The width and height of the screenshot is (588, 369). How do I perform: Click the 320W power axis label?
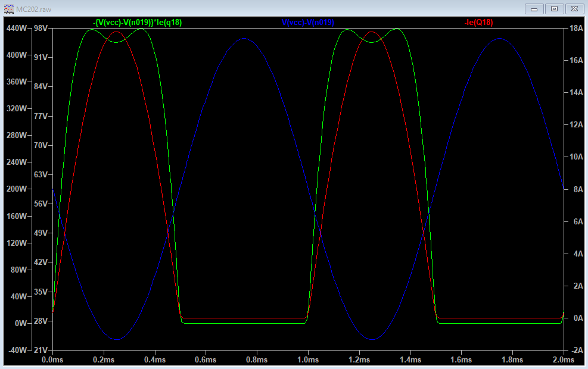[x=17, y=109]
